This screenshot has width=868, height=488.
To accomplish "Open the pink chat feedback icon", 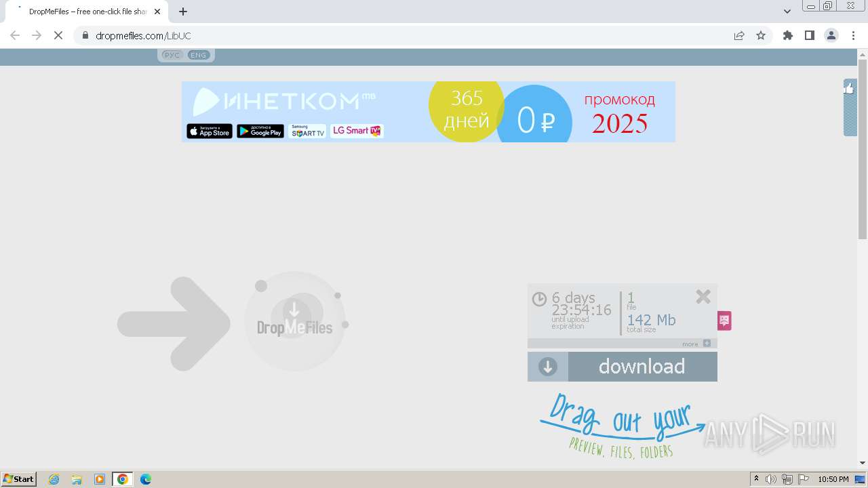I will click(724, 321).
